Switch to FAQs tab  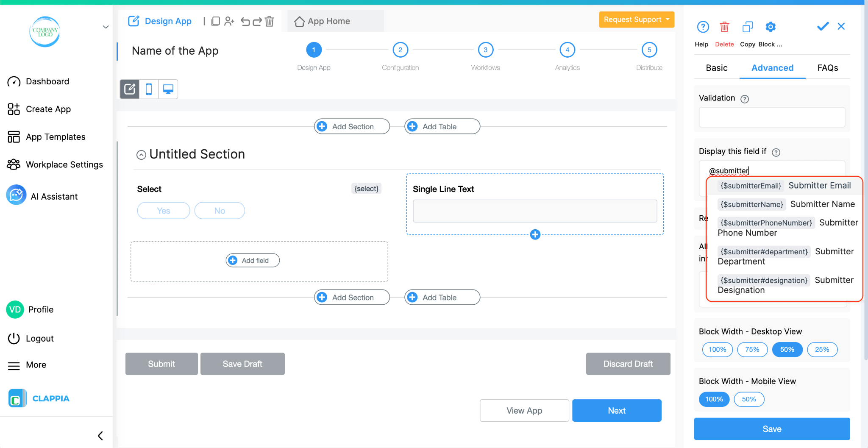[828, 68]
